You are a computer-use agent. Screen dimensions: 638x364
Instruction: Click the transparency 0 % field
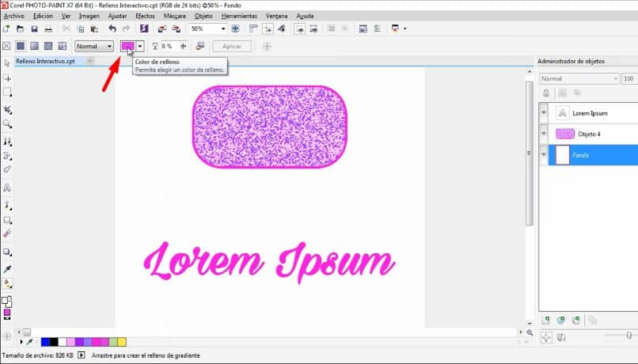[x=169, y=46]
